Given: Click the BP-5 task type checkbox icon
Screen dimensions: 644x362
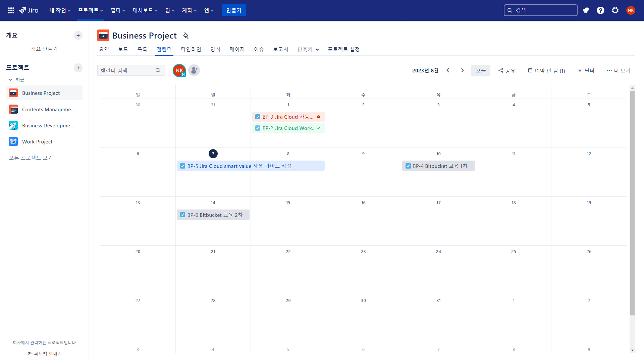Looking at the screenshot, I should pos(182,166).
